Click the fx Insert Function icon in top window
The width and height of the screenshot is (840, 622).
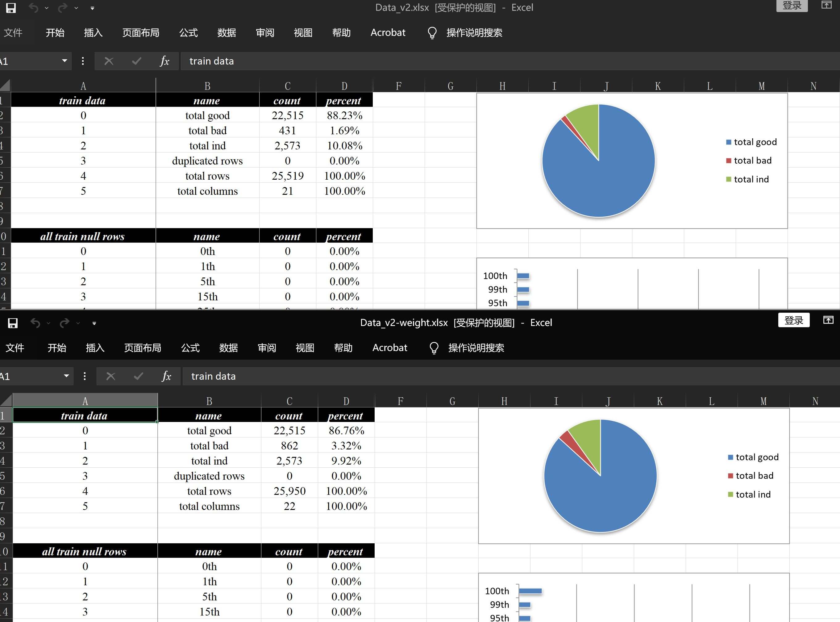[164, 61]
